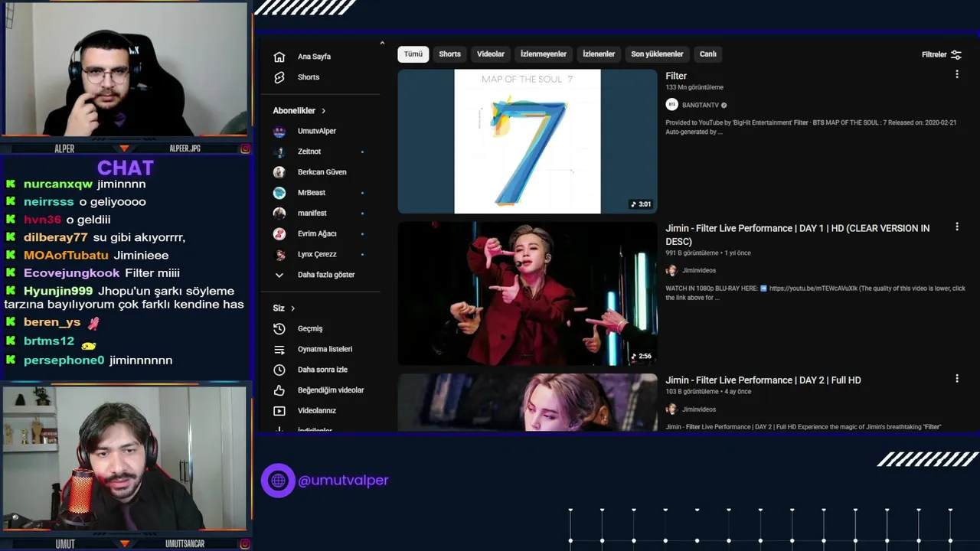Open manifest channel avatar
Image resolution: width=980 pixels, height=551 pixels.
279,213
